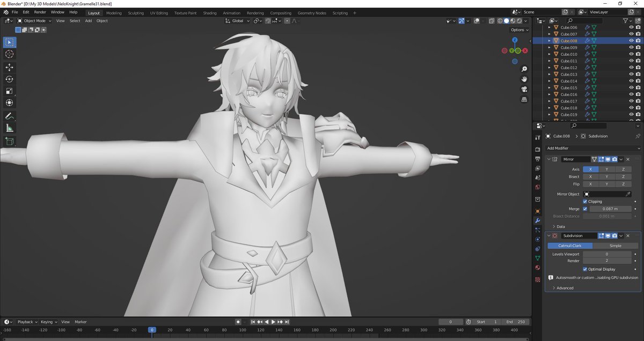This screenshot has height=341, width=644.
Task: Remove the Mirror modifier with X
Action: coord(627,159)
